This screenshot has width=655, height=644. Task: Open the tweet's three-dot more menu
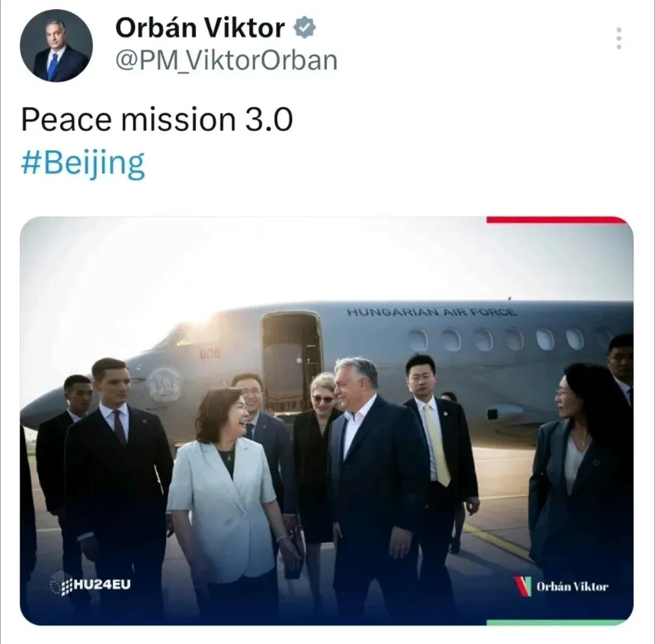point(619,38)
